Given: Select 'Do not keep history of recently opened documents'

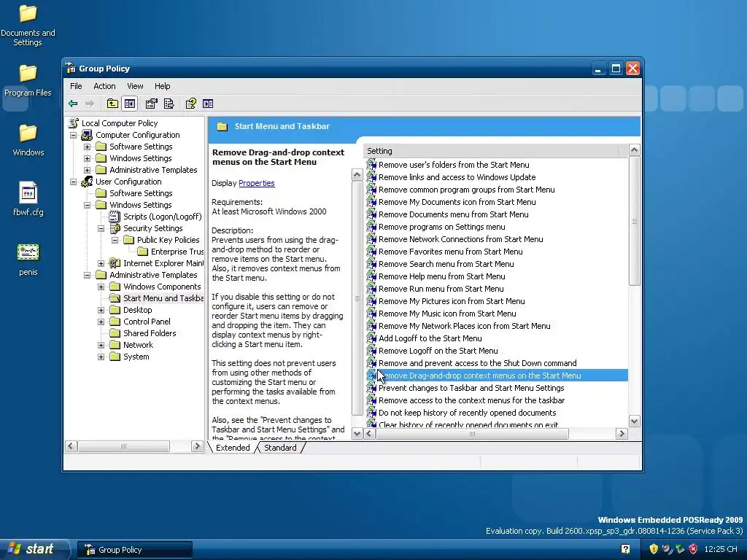Looking at the screenshot, I should click(x=467, y=413).
